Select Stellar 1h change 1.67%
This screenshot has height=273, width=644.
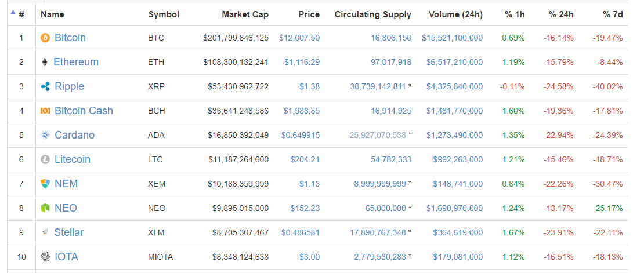tap(513, 232)
